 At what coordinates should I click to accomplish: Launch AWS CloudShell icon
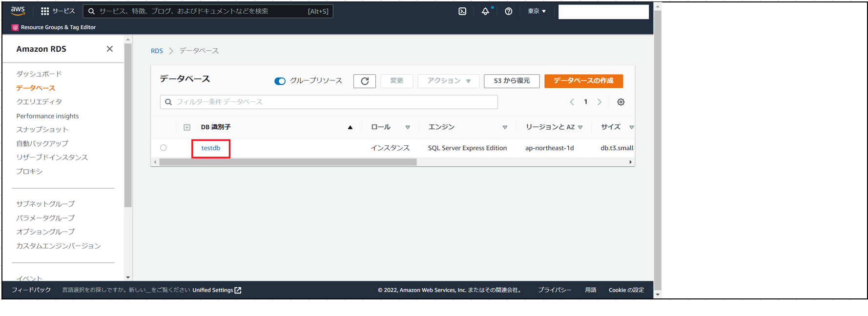[x=462, y=11]
